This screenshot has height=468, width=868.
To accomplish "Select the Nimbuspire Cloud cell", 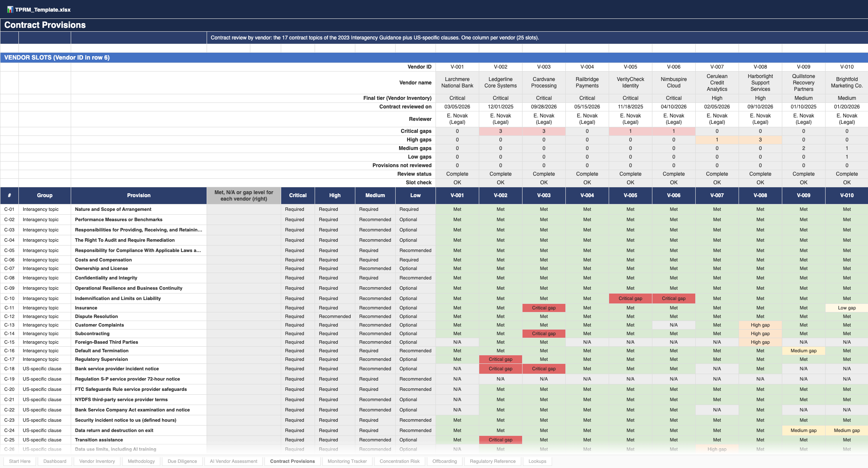I will [674, 83].
